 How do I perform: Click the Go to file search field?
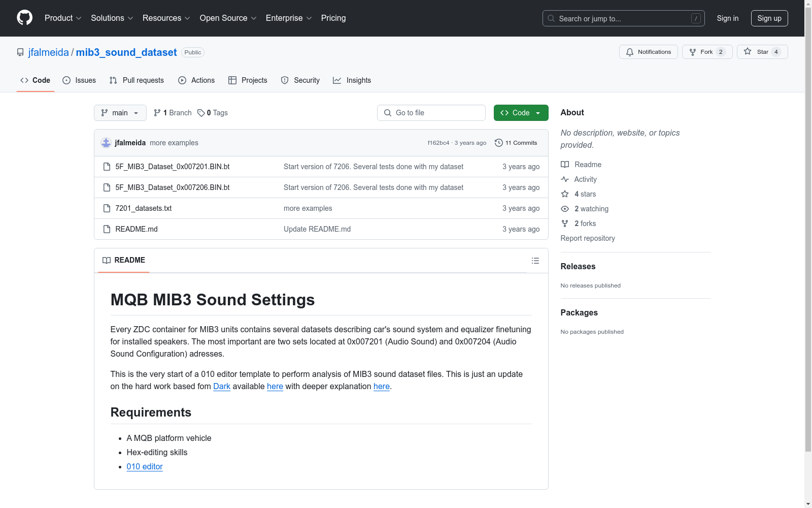[x=431, y=113]
